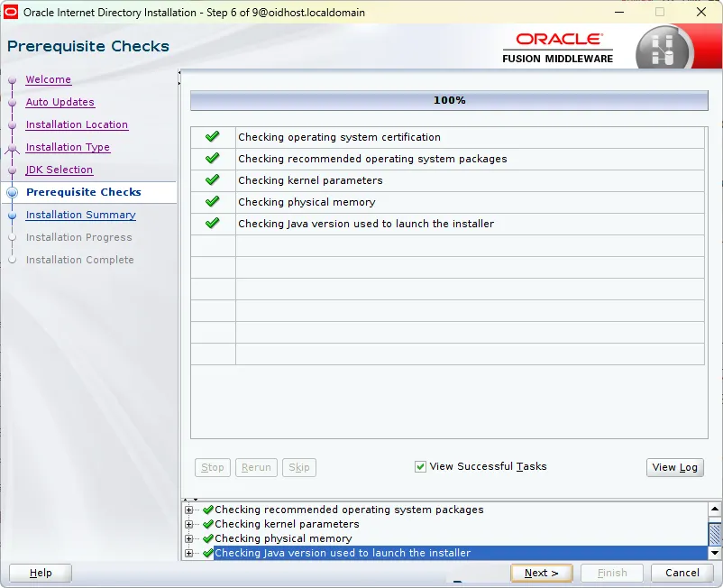
Task: Click the Auto Updates step bullet icon
Action: [x=13, y=103]
